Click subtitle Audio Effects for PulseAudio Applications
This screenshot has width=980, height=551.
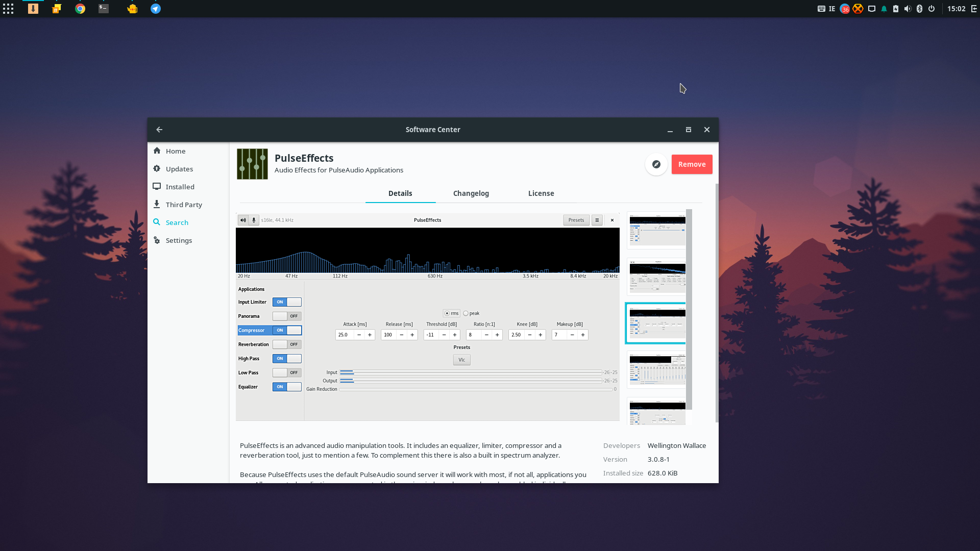coord(339,170)
